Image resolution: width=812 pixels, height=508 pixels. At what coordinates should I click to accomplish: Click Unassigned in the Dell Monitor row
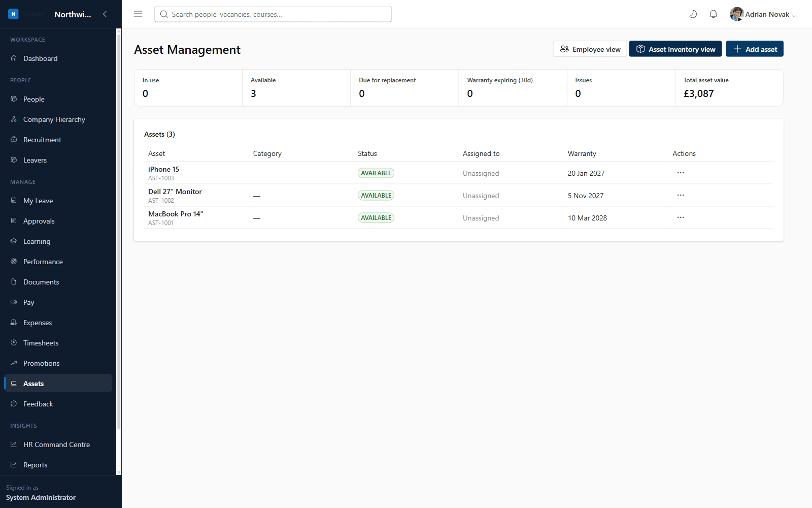tap(481, 196)
